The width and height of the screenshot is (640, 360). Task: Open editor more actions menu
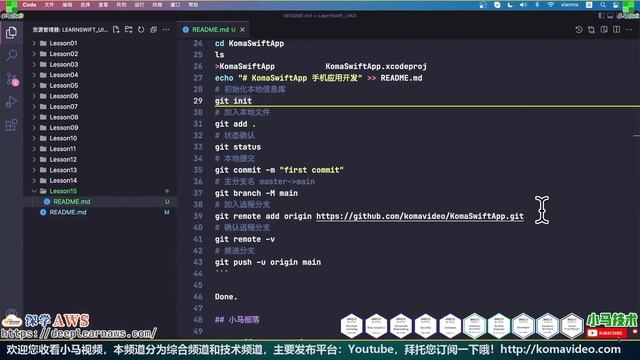[629, 29]
